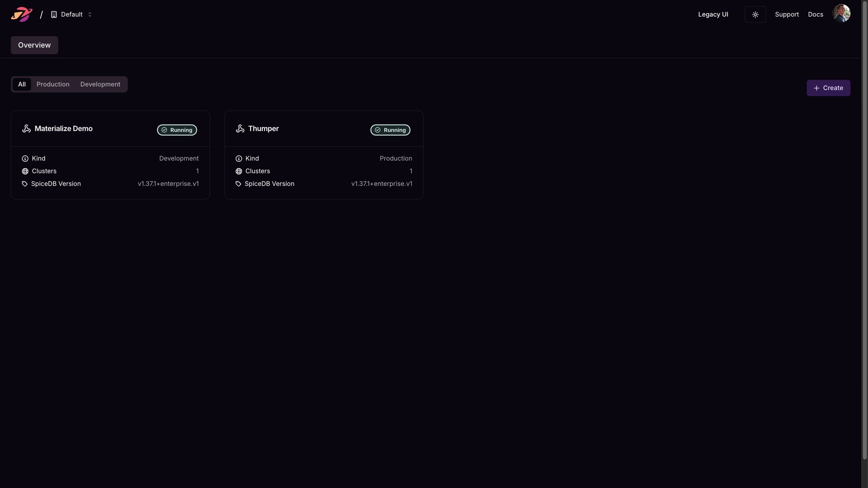Click the check icon in Materialize Demo Running badge
This screenshot has height=488, width=868.
165,130
